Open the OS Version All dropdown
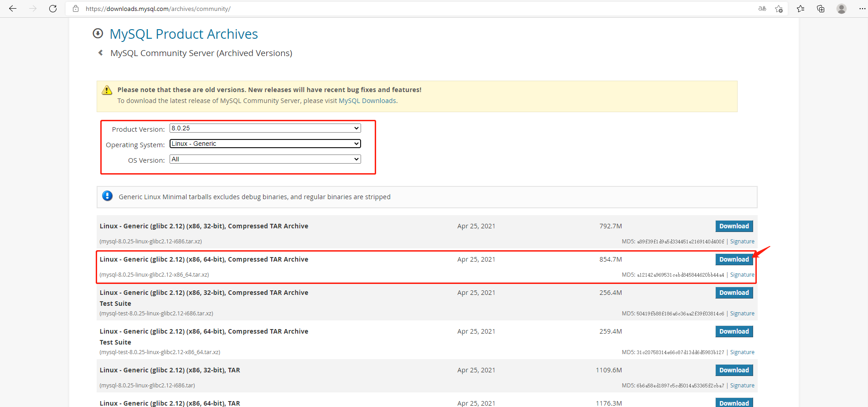This screenshot has height=407, width=868. [265, 159]
